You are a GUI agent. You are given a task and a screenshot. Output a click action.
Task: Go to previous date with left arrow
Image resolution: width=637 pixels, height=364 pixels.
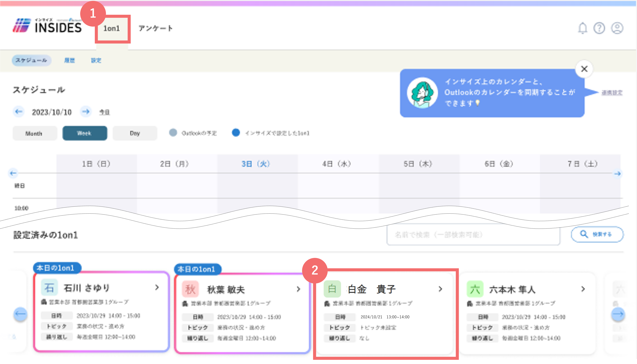[x=19, y=111]
